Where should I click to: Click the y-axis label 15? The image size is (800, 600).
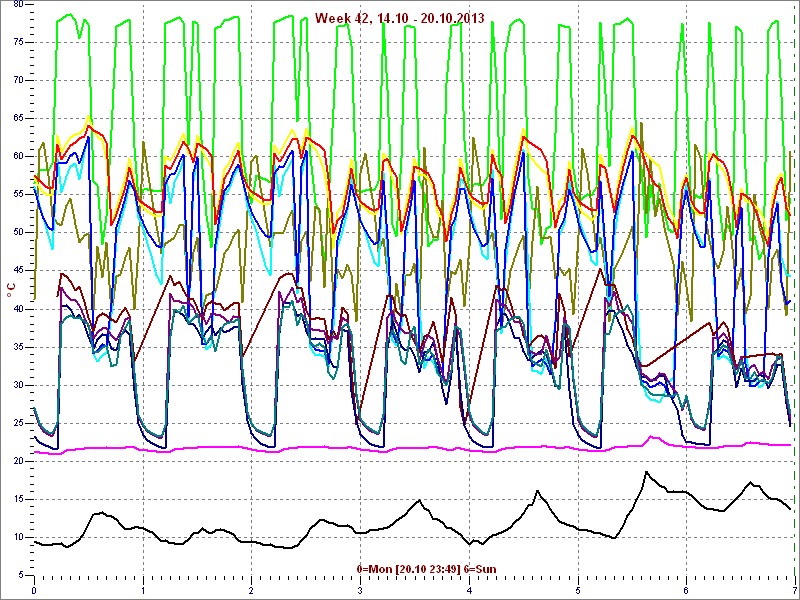(17, 499)
